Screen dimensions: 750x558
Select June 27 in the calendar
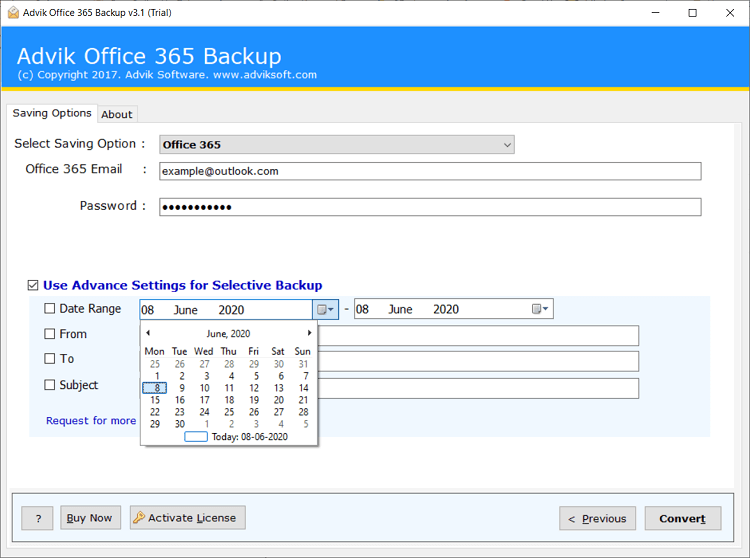point(279,412)
